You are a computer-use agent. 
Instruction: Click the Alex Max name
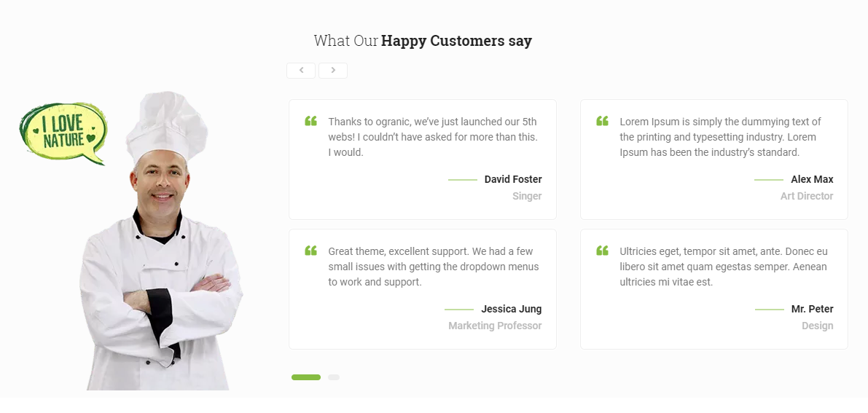coord(812,179)
